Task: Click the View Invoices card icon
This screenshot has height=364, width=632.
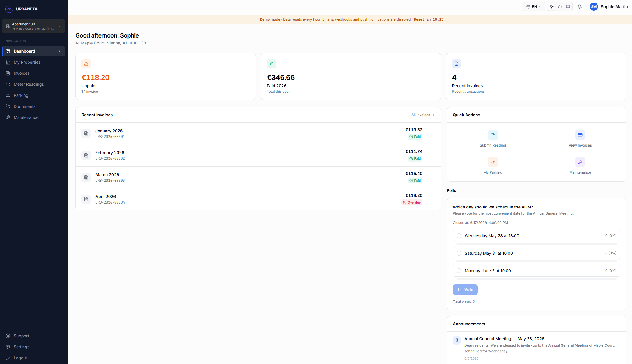Action: 580,135
